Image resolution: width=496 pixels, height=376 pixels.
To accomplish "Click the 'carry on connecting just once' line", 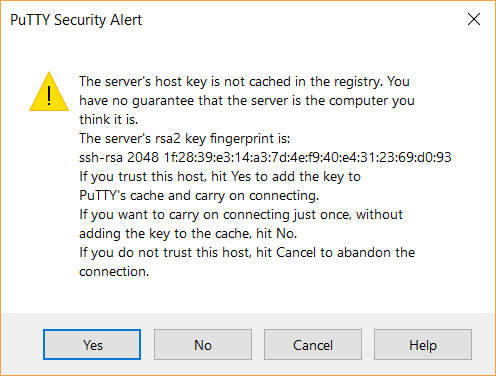I will 241,215.
